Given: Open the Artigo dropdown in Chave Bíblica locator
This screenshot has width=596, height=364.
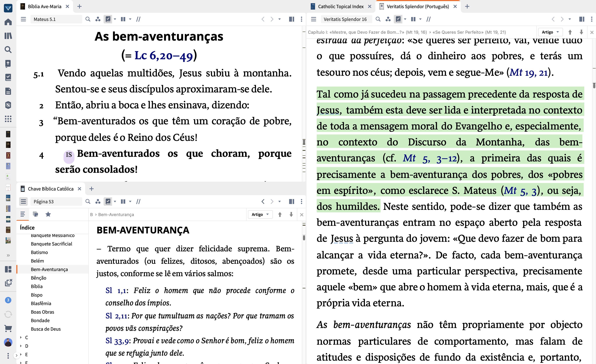Looking at the screenshot, I should pyautogui.click(x=260, y=214).
